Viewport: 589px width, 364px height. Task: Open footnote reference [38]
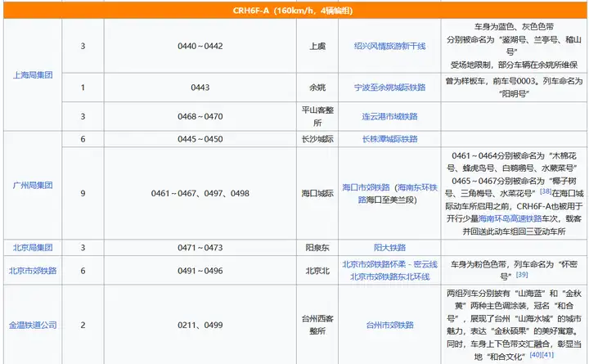point(546,191)
